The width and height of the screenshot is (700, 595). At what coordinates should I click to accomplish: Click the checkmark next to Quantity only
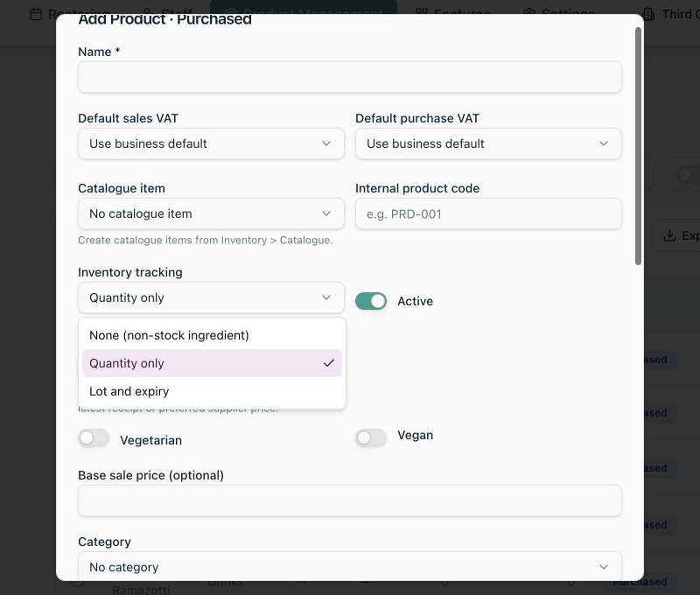click(329, 363)
